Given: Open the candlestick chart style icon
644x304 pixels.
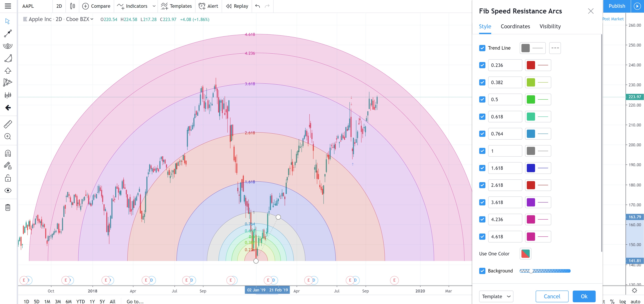Looking at the screenshot, I should (73, 6).
